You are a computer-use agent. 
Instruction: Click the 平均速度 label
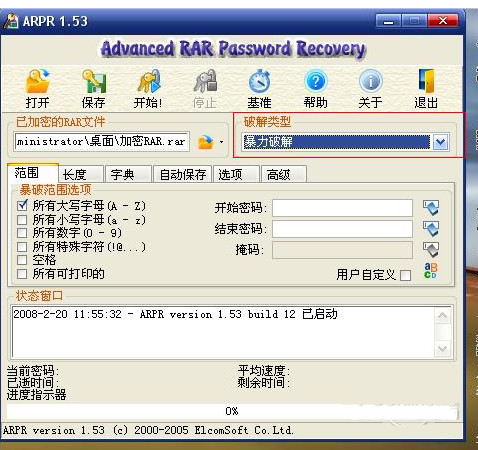pyautogui.click(x=263, y=370)
